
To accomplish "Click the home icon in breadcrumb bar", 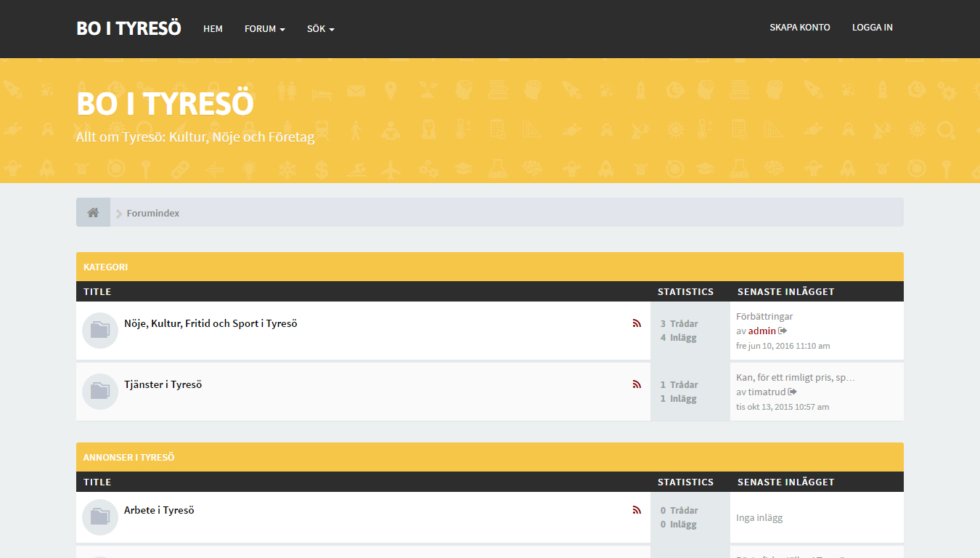I will pyautogui.click(x=93, y=213).
